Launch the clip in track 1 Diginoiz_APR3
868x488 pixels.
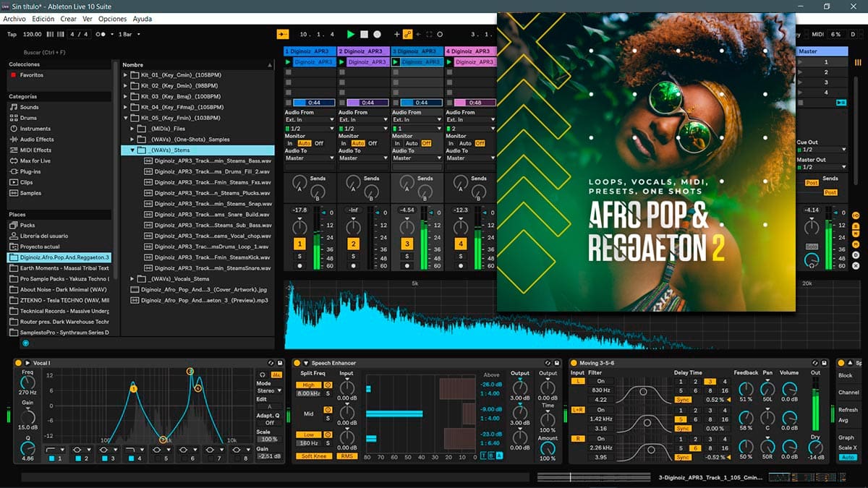click(288, 62)
